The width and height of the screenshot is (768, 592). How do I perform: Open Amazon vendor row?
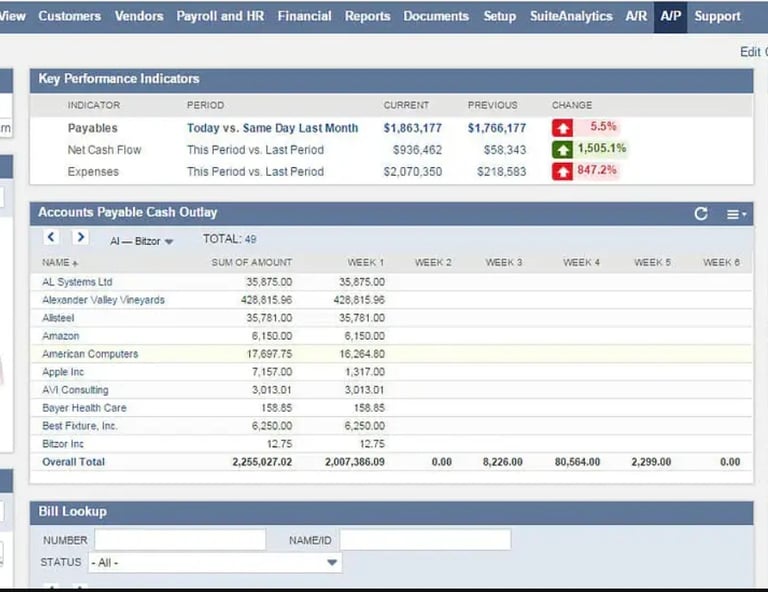click(60, 336)
